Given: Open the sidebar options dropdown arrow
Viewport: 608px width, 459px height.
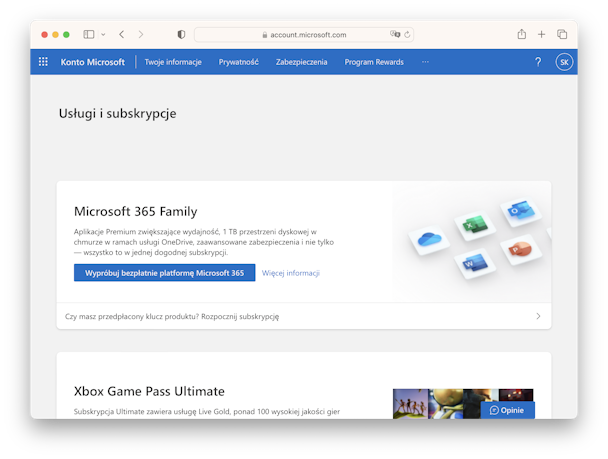Looking at the screenshot, I should pyautogui.click(x=103, y=35).
